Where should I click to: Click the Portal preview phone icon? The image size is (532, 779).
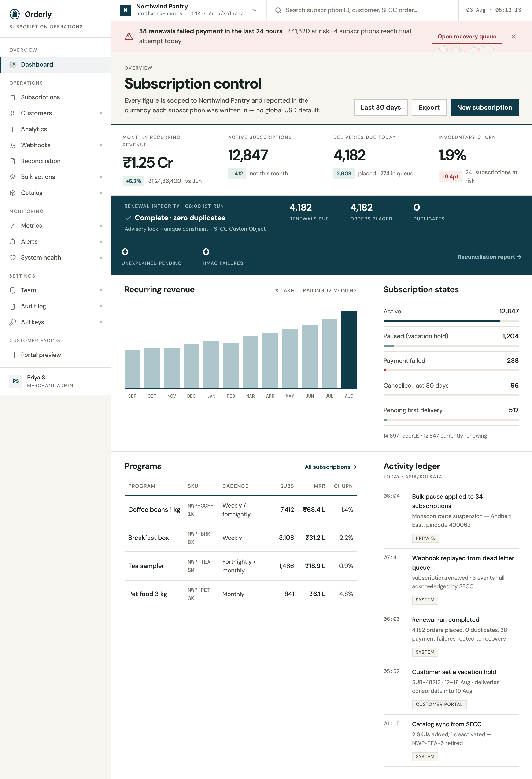point(13,355)
